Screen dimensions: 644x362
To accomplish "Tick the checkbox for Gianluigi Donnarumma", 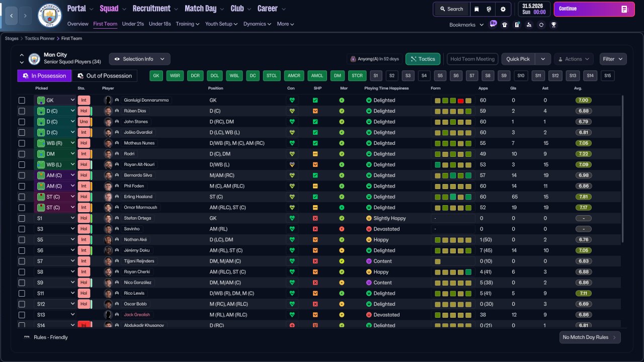I will [22, 101].
